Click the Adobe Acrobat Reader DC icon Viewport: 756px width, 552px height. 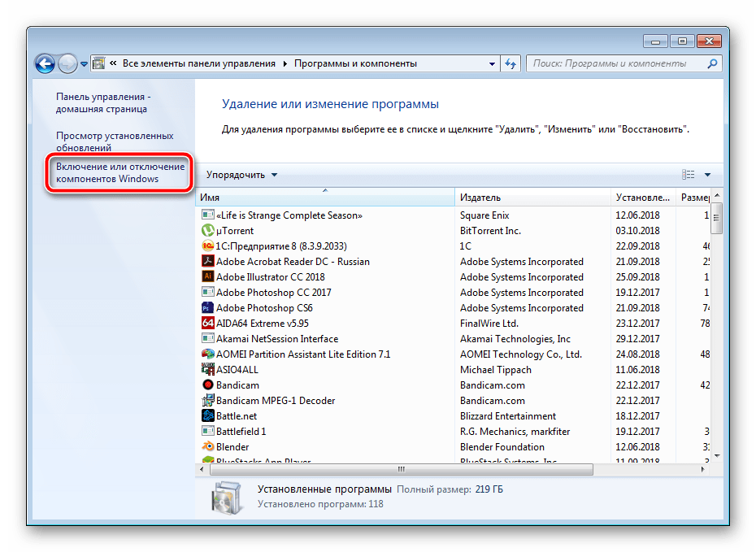coord(207,262)
